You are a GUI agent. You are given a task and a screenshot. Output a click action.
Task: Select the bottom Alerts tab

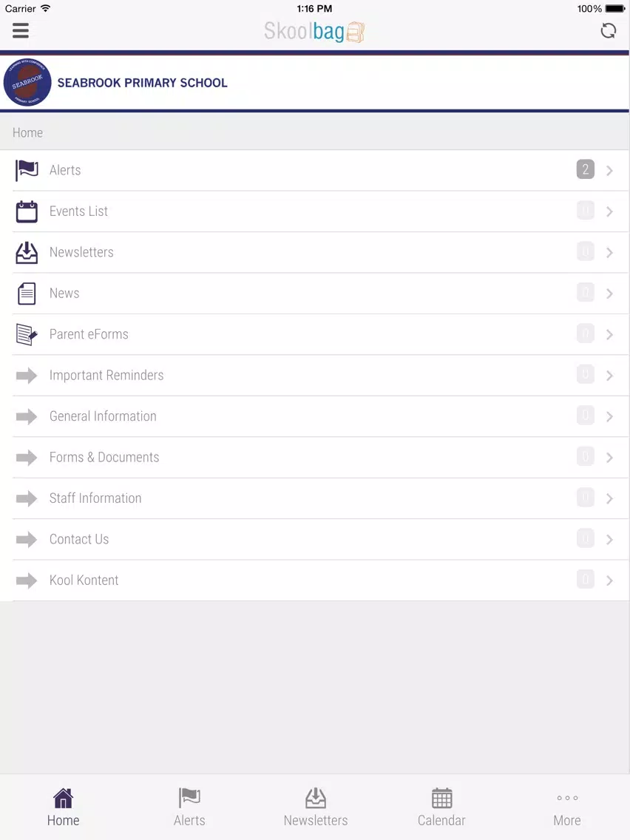pos(189,807)
